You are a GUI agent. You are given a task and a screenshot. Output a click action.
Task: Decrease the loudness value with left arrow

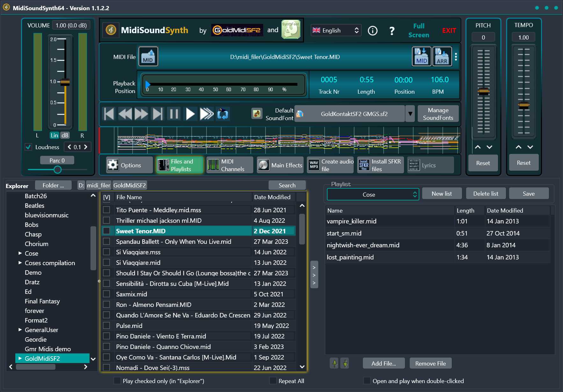(x=69, y=147)
